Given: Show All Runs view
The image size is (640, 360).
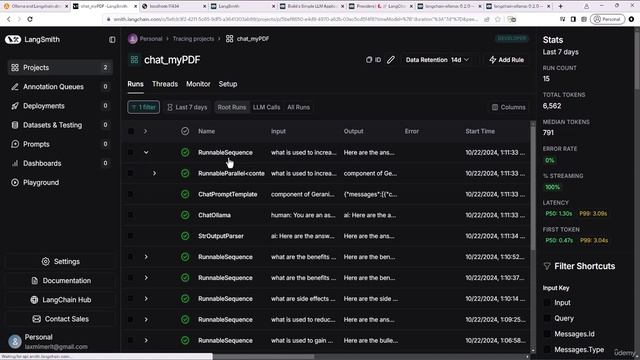Looking at the screenshot, I should click(x=298, y=107).
